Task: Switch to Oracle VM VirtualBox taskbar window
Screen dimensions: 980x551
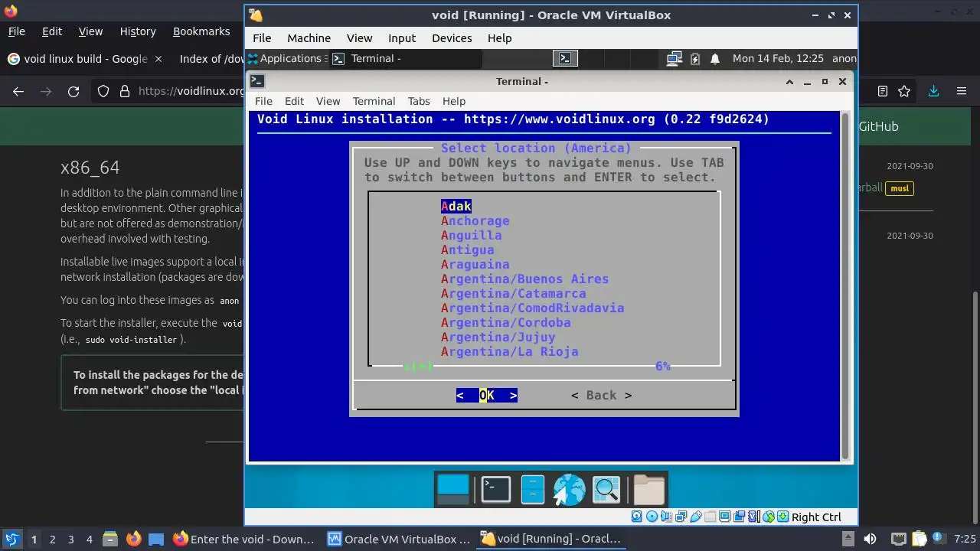Action: pyautogui.click(x=399, y=539)
